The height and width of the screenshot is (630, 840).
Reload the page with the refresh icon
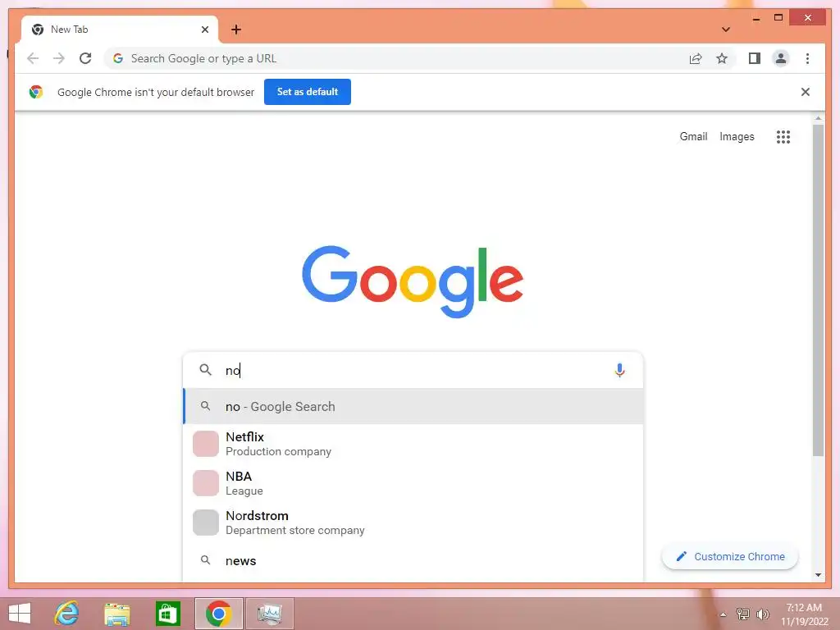click(x=85, y=58)
